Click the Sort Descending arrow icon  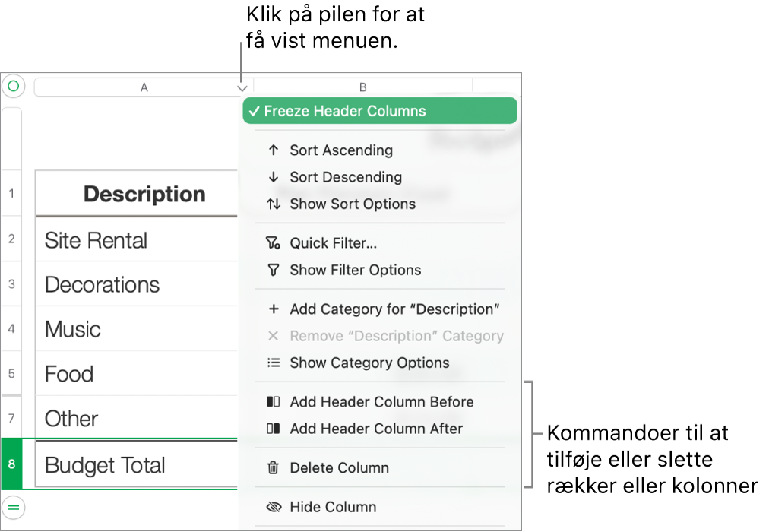[x=274, y=177]
